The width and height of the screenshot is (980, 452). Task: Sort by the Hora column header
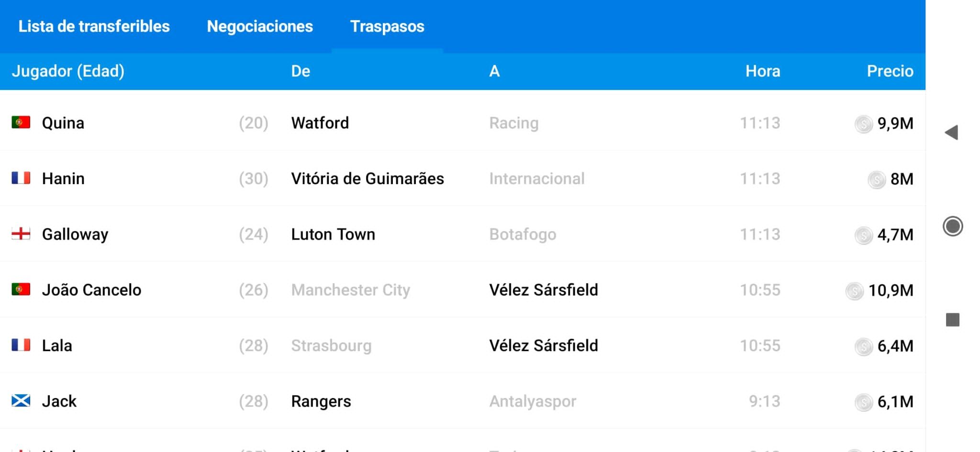point(763,71)
